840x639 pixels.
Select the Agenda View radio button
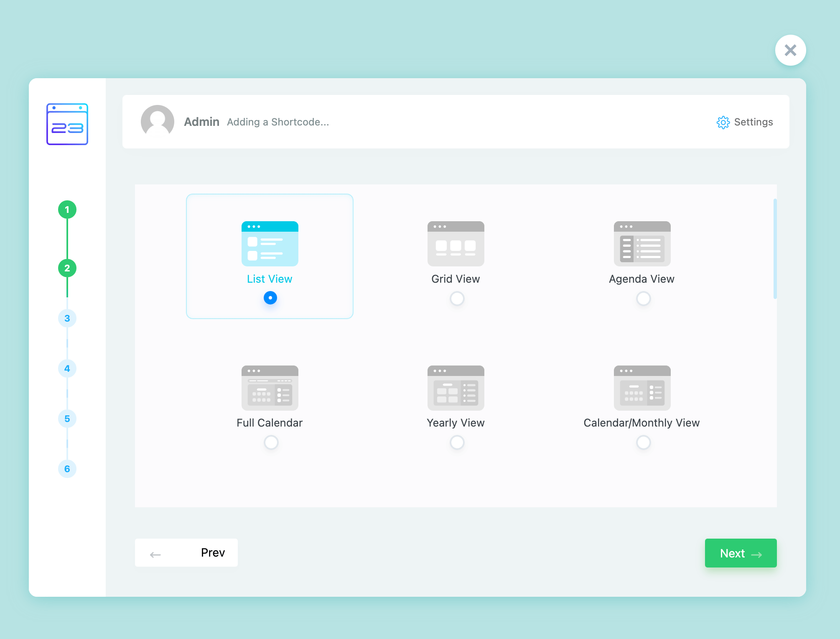pyautogui.click(x=643, y=299)
